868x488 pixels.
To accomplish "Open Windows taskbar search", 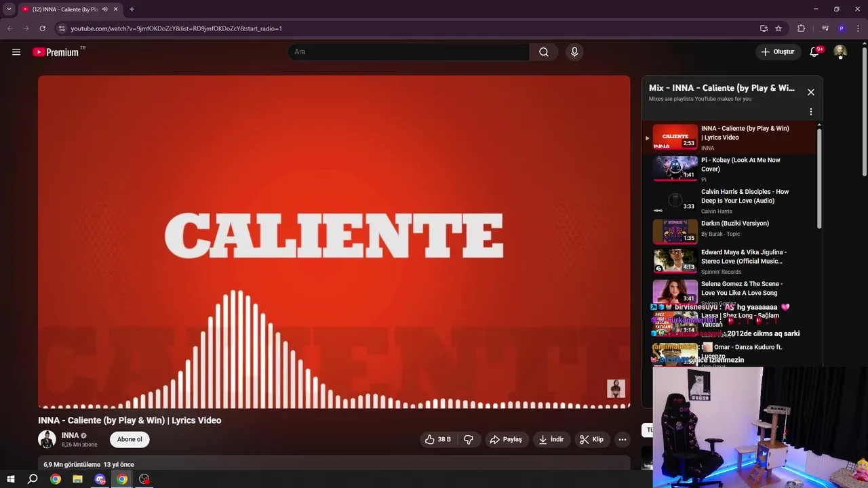I will [x=33, y=479].
